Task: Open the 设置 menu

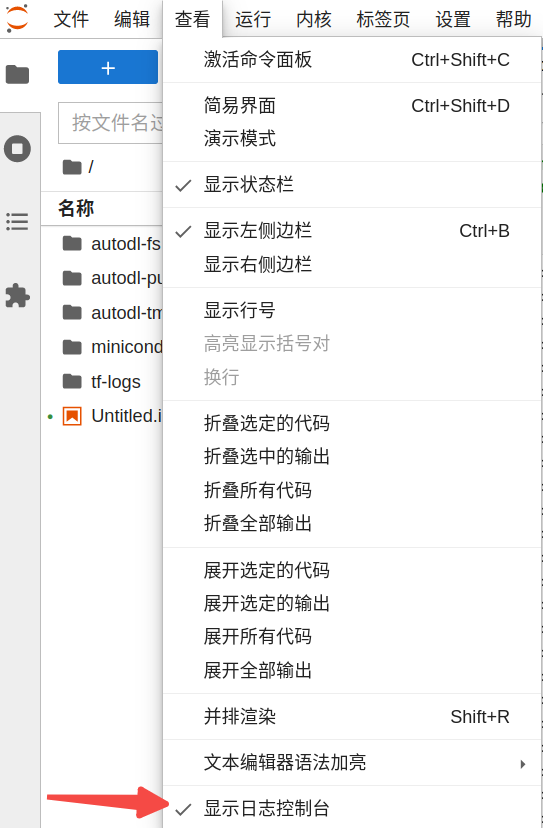Action: [453, 19]
